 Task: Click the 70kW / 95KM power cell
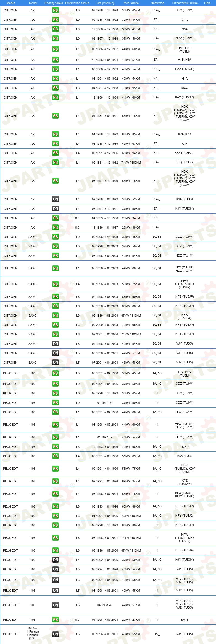pyautogui.click(x=131, y=88)
